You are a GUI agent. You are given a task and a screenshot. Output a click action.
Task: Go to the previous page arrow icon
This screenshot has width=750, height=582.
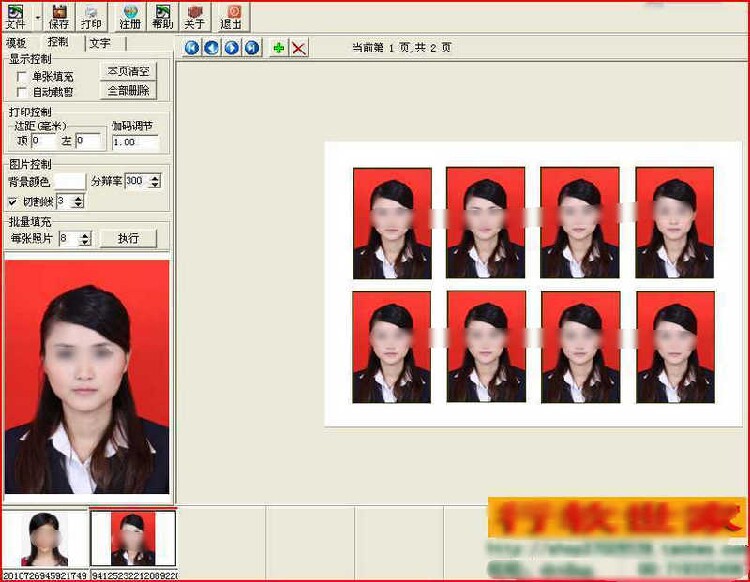pyautogui.click(x=212, y=47)
